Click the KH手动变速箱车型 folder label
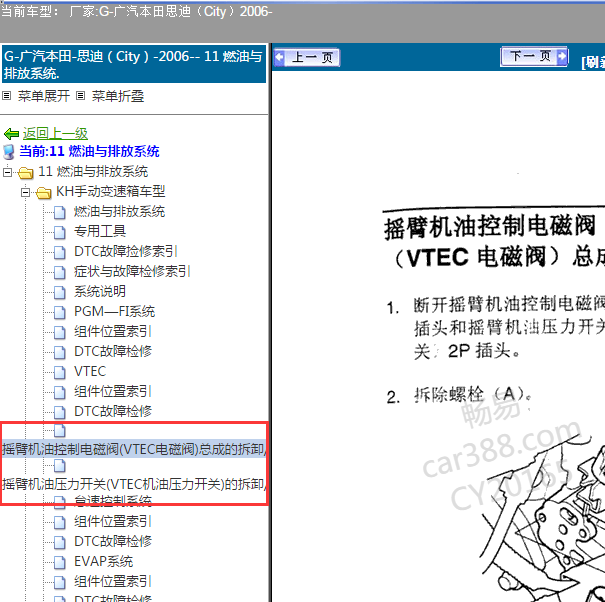605x602 pixels. (x=111, y=191)
